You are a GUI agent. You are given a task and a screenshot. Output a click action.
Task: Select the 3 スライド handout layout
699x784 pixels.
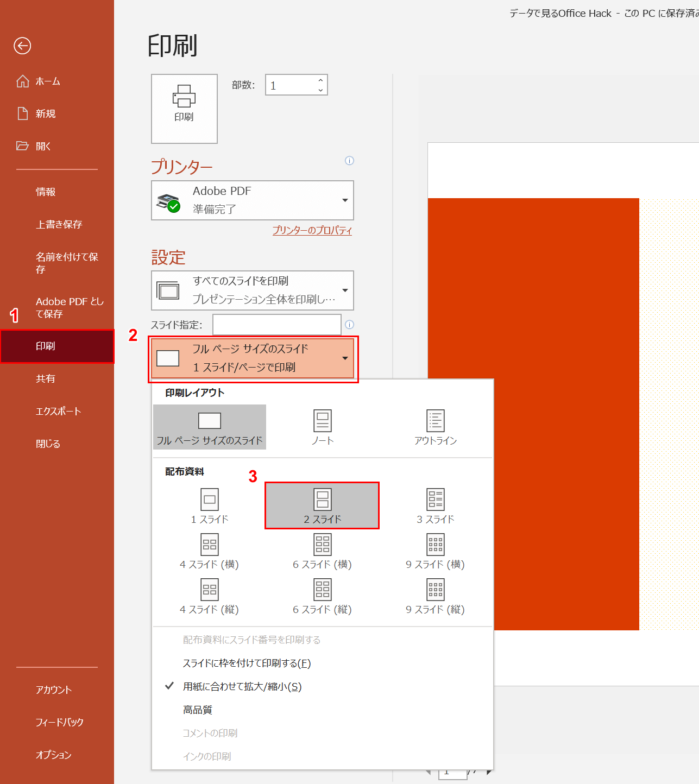(x=436, y=506)
